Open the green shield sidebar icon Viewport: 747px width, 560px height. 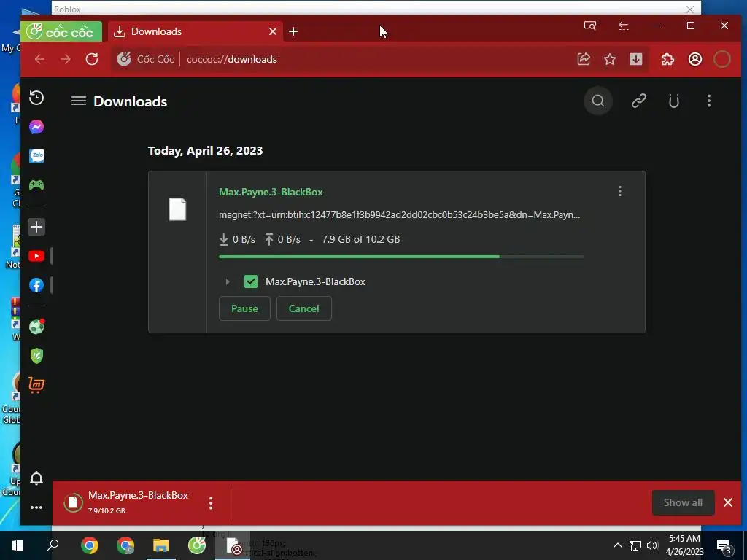coord(36,356)
